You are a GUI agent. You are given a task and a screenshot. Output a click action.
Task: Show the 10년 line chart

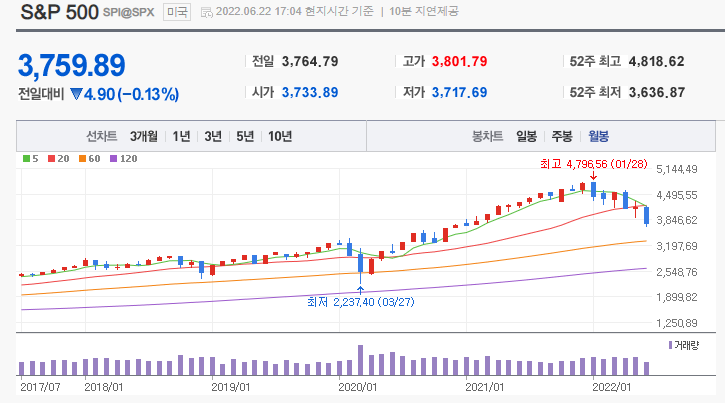pos(280,136)
